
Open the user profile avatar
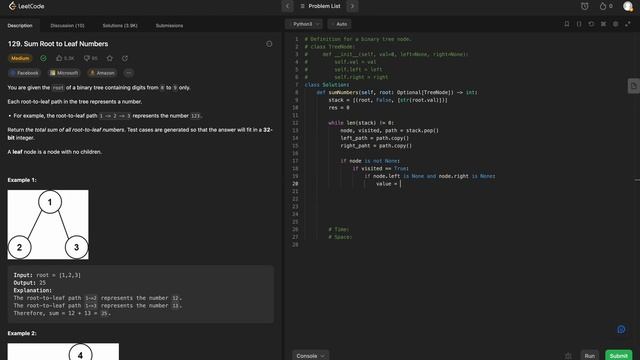point(628,6)
